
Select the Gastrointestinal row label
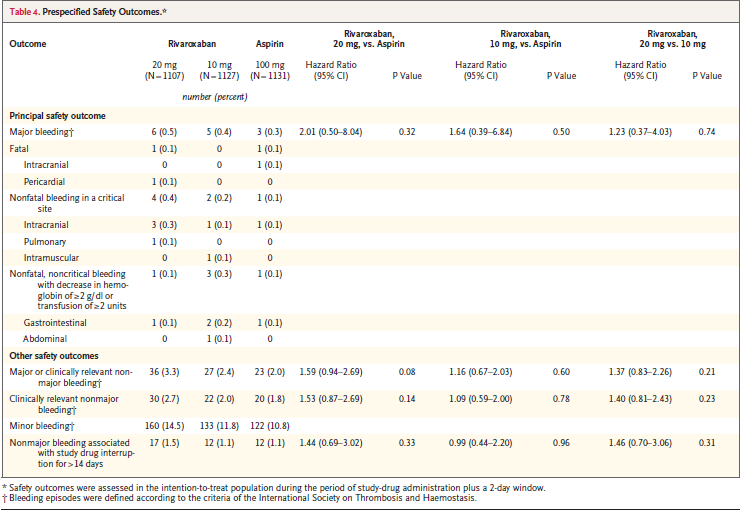[x=55, y=323]
